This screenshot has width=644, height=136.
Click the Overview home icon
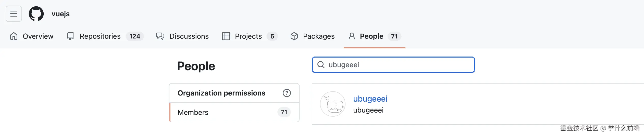point(14,36)
